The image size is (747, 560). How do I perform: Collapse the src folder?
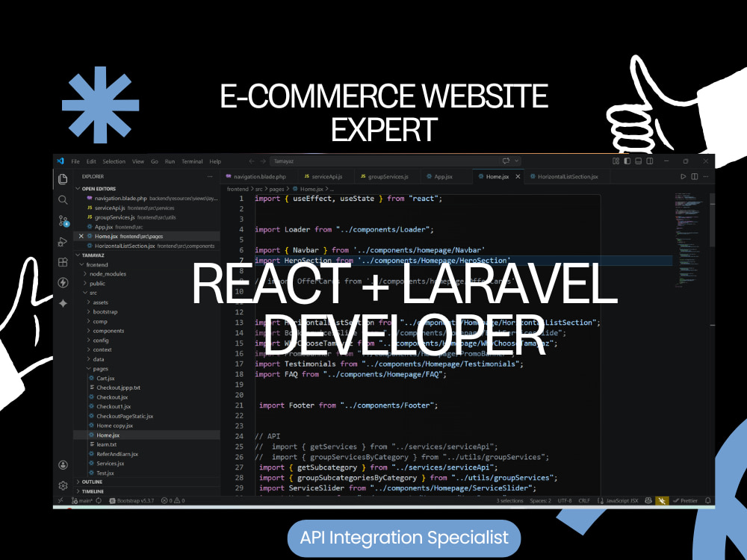(x=85, y=293)
